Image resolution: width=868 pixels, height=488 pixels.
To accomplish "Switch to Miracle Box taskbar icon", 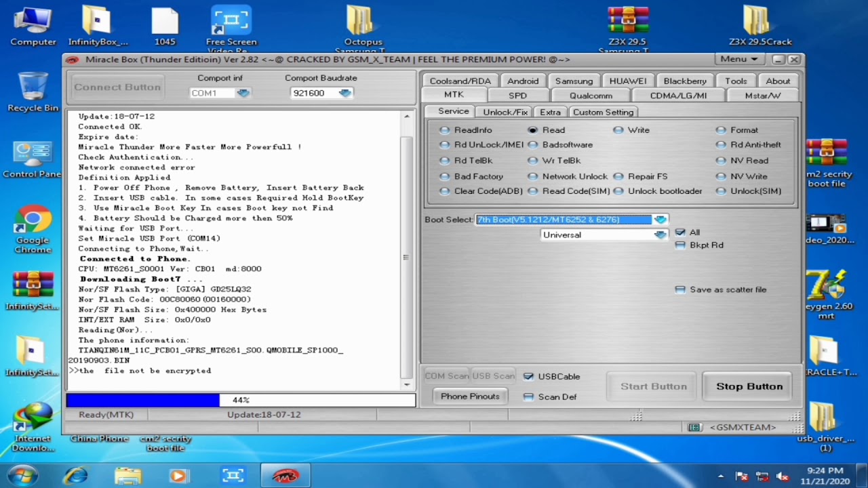I will (x=285, y=476).
